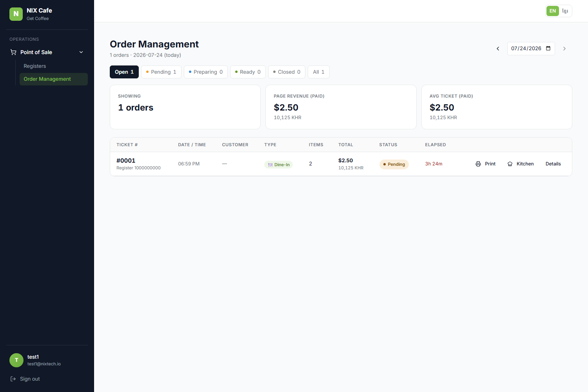Click Register 1000000000 text
Image resolution: width=588 pixels, height=392 pixels.
pos(138,168)
